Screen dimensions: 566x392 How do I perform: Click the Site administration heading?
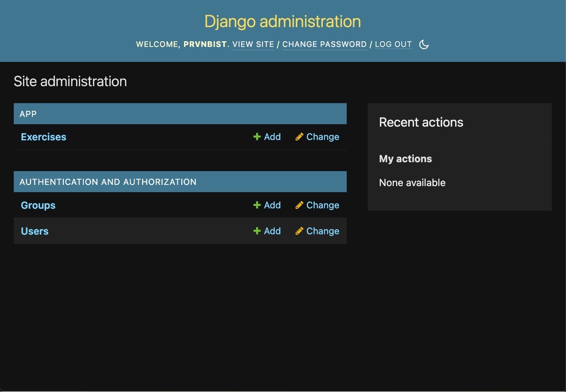tap(70, 81)
